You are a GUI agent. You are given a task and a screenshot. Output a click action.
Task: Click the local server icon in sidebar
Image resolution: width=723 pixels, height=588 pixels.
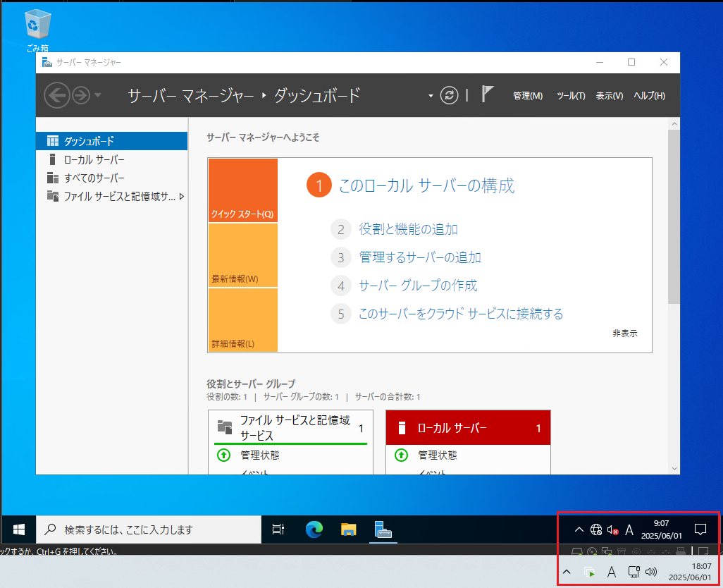coord(53,159)
